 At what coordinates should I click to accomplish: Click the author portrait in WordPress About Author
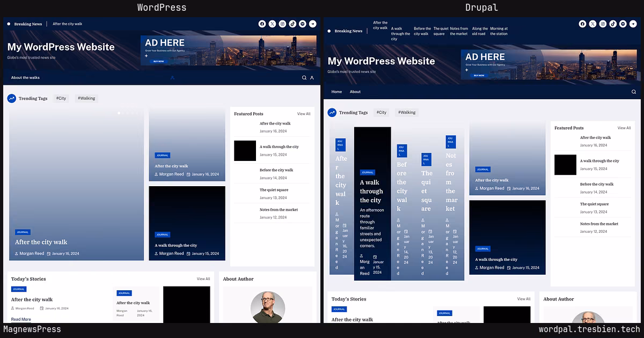click(268, 307)
